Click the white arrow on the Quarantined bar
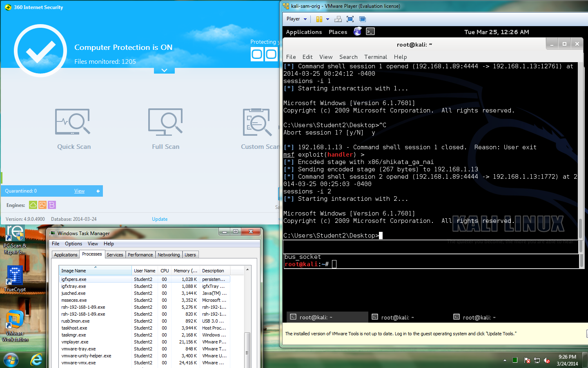 pos(98,191)
